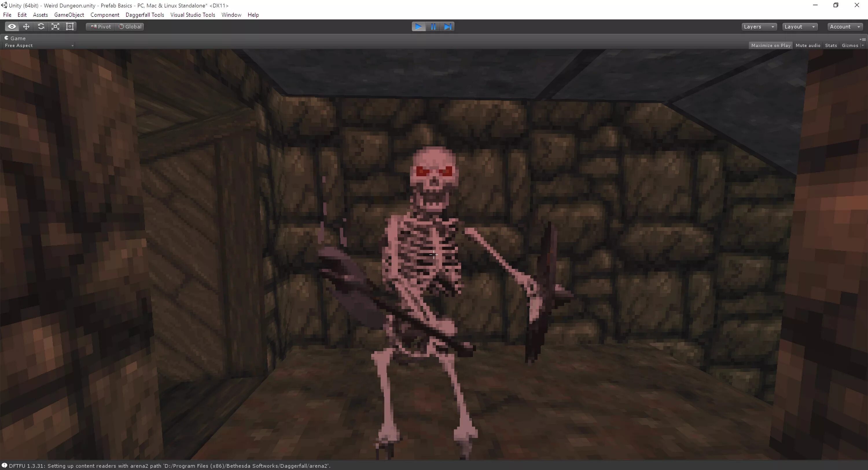This screenshot has width=868, height=470.
Task: Show Stats overlay in Game view
Action: (x=831, y=45)
